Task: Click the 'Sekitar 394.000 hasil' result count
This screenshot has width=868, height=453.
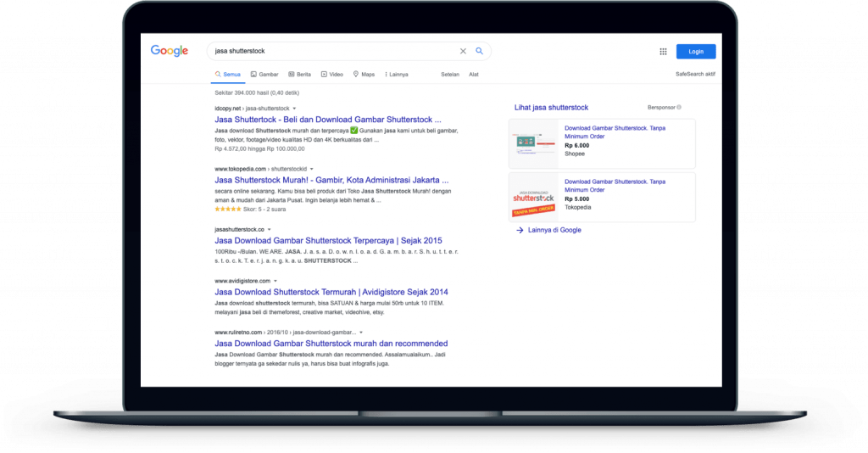Action: click(257, 93)
